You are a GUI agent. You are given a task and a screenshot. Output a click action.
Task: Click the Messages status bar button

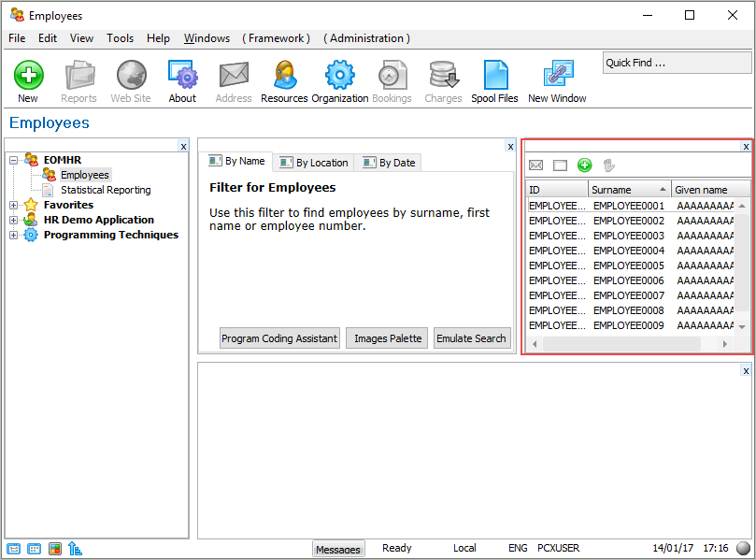coord(338,549)
